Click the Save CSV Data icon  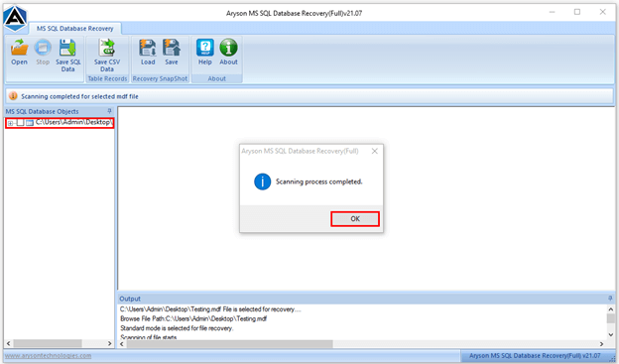(107, 48)
